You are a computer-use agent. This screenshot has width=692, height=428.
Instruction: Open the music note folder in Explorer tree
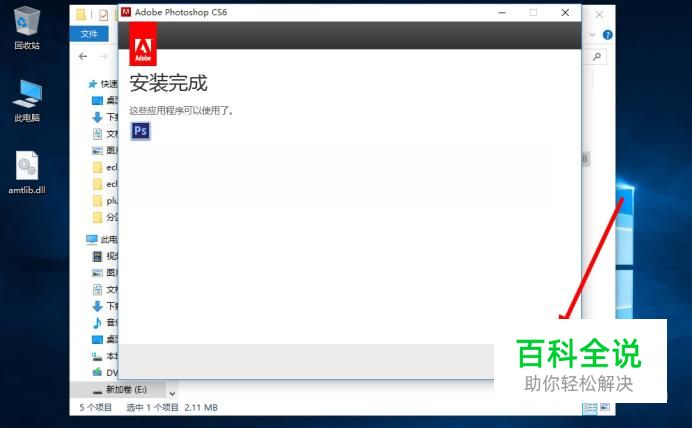pos(105,323)
